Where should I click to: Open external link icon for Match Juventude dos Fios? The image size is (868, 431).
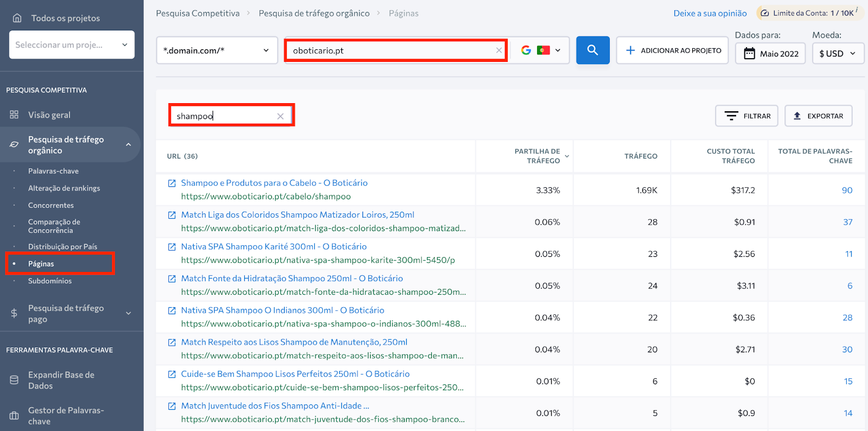[x=172, y=406]
